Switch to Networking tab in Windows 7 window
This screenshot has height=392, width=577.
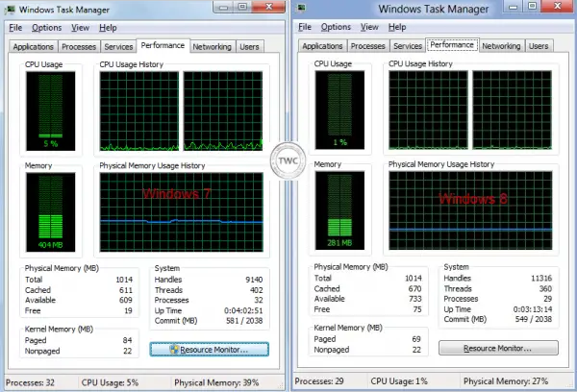click(x=212, y=47)
